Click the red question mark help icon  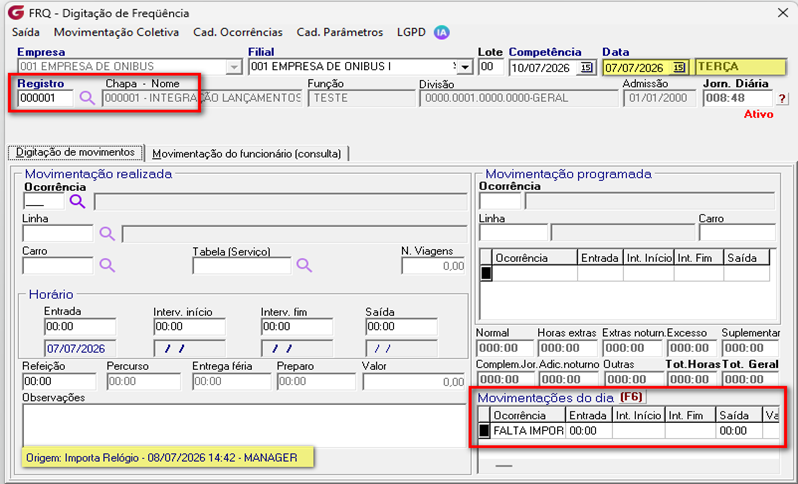point(782,98)
